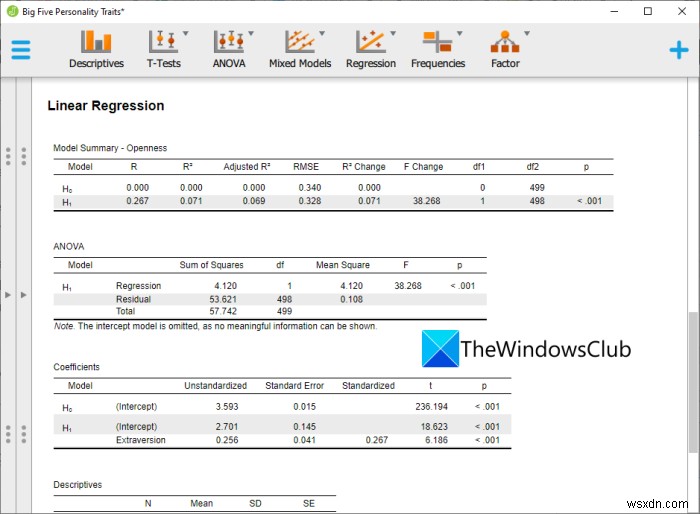Open the Factor analysis menu
700x514 pixels.
tap(505, 49)
